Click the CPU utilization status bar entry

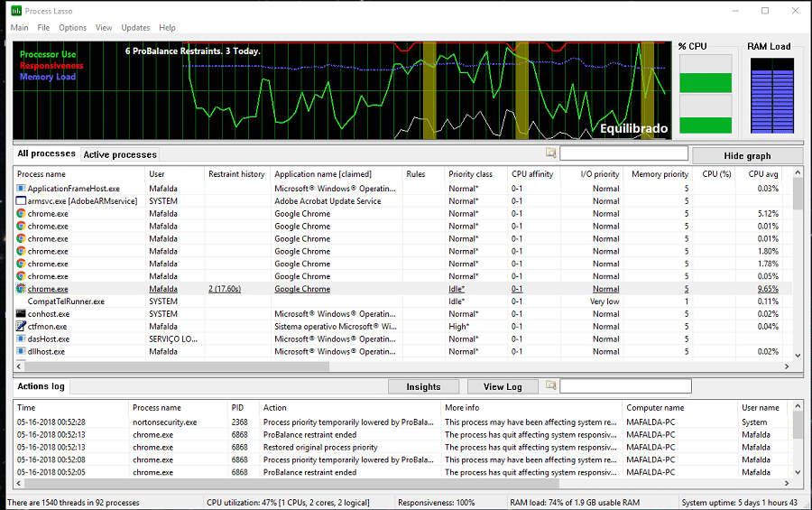pyautogui.click(x=288, y=503)
